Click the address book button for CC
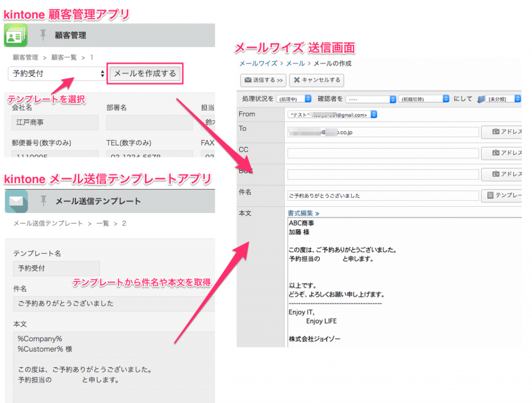The width and height of the screenshot is (532, 403). (501, 153)
